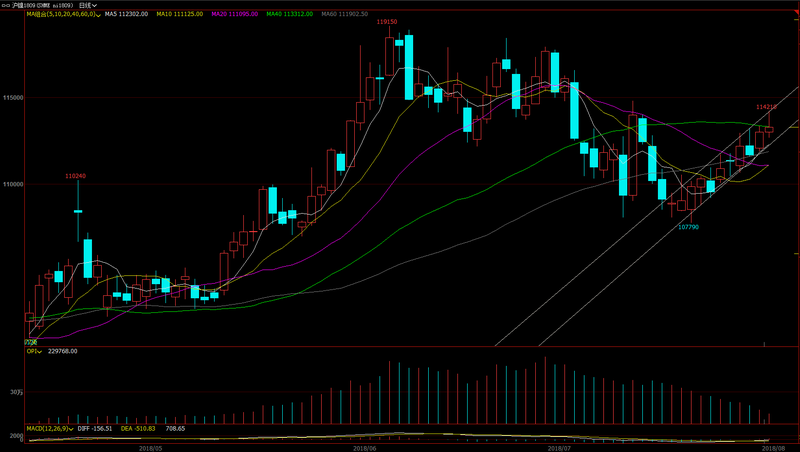Viewport: 800px width, 452px height.
Task: Click the open interest value 229768.00
Action: tap(62, 351)
